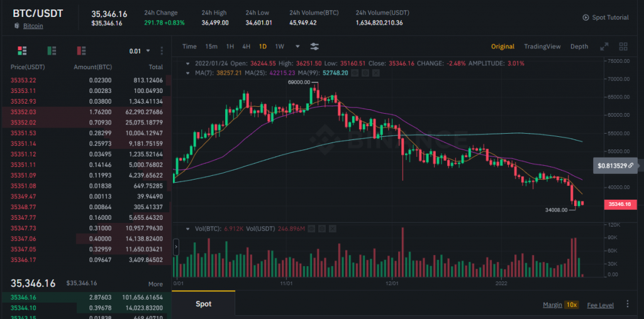The width and height of the screenshot is (644, 319).
Task: Open the 0.01 price precision dropdown
Action: [x=140, y=51]
